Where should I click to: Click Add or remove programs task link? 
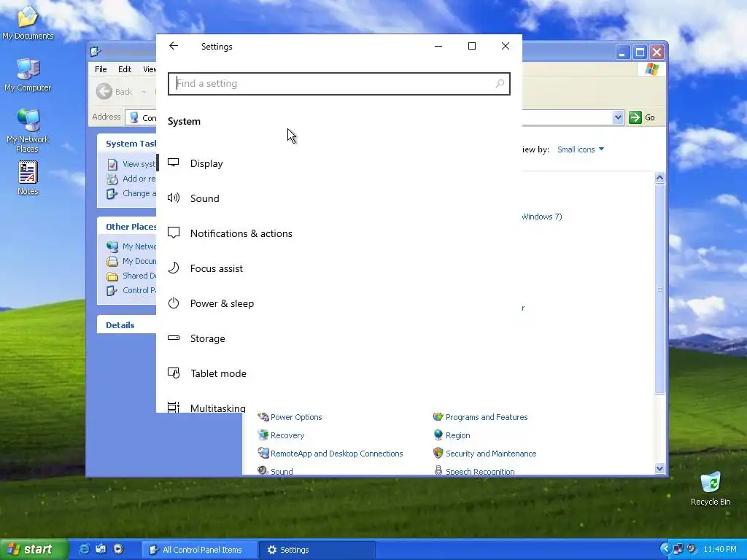click(131, 179)
